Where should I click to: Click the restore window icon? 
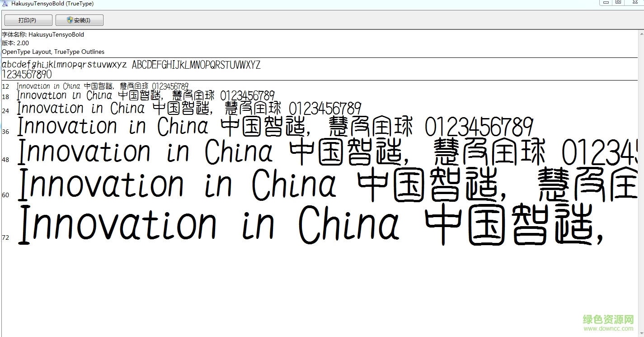pyautogui.click(x=619, y=2)
